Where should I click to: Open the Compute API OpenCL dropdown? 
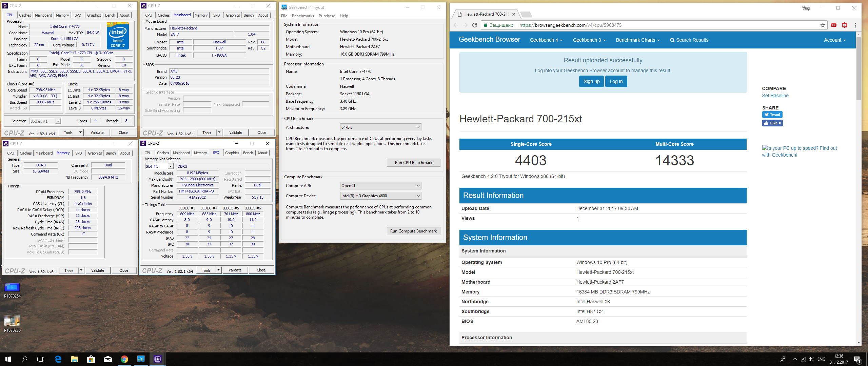click(x=380, y=186)
